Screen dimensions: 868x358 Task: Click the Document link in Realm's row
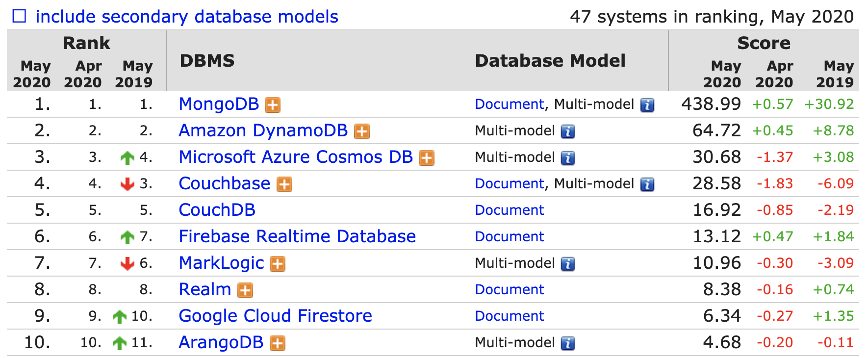[509, 290]
